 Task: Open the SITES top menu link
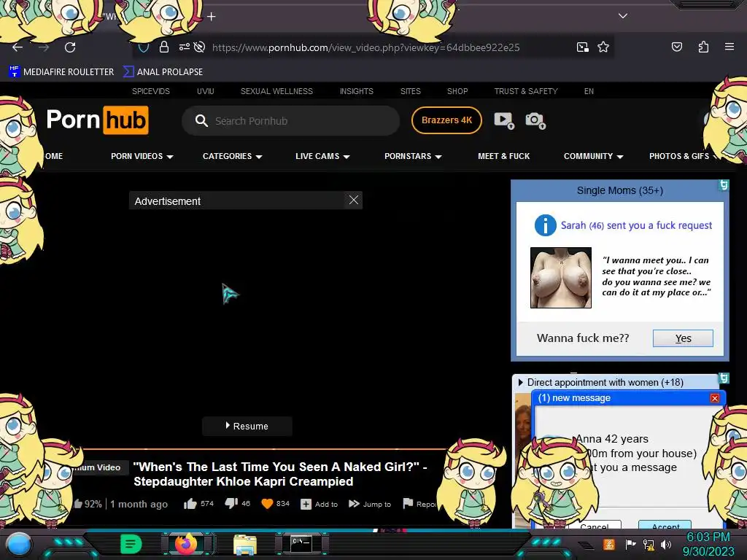point(410,91)
